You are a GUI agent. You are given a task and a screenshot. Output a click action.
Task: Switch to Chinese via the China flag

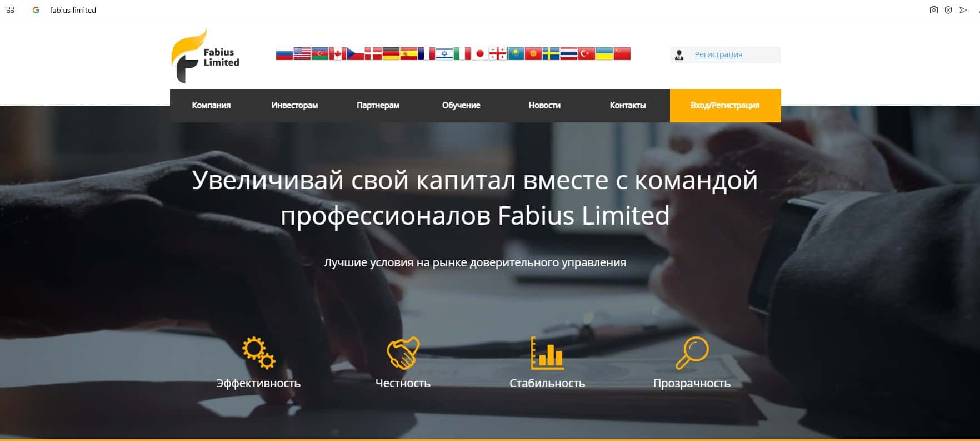[x=622, y=53]
